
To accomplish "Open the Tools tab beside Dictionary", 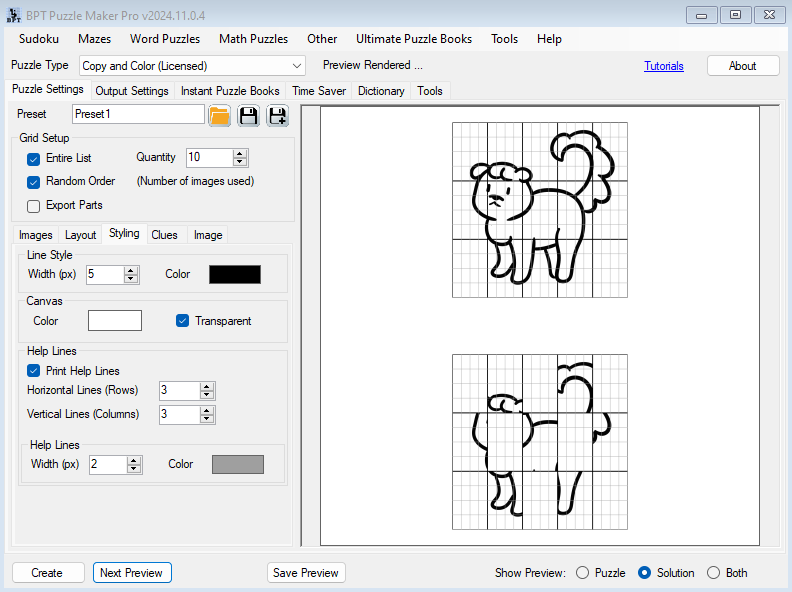I will coord(430,91).
